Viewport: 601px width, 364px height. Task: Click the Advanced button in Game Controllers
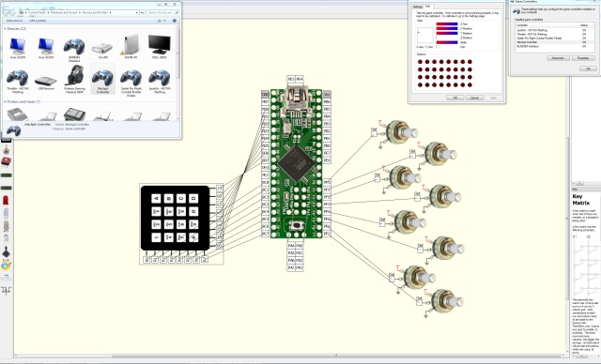[x=558, y=58]
